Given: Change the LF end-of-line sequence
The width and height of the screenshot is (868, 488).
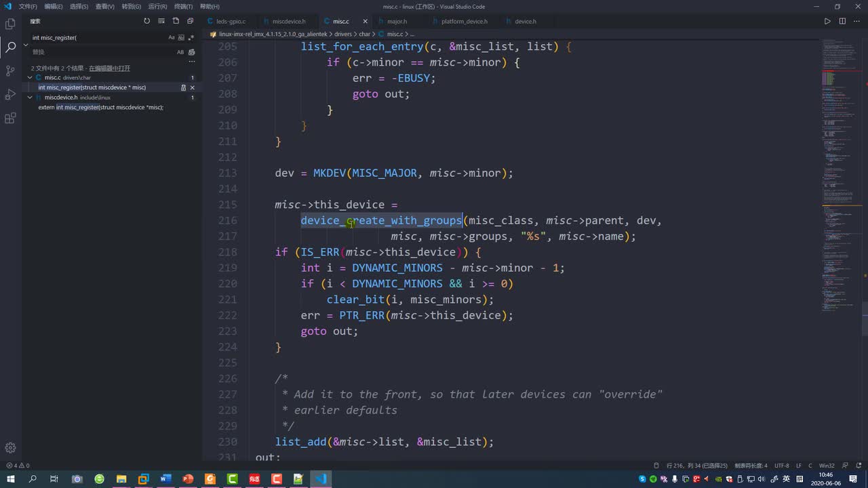Looking at the screenshot, I should (x=798, y=466).
